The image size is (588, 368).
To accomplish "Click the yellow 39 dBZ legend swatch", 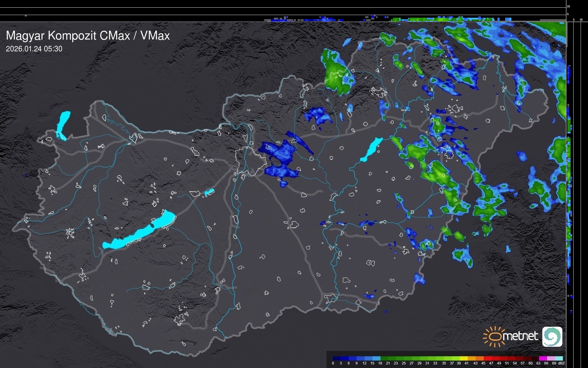I will 464,358.
